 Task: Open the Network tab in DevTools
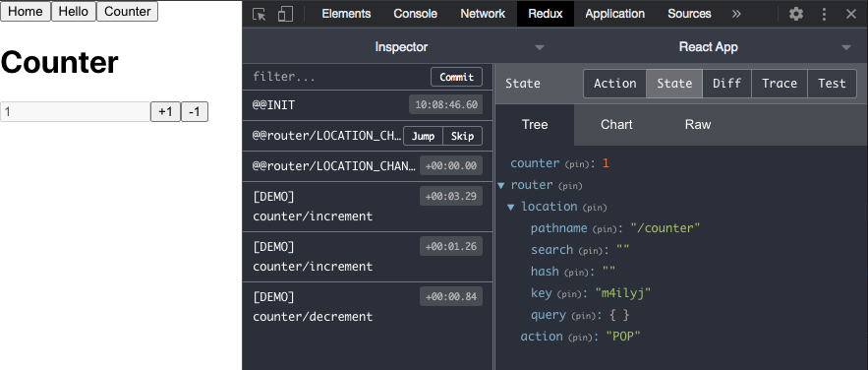(x=483, y=14)
